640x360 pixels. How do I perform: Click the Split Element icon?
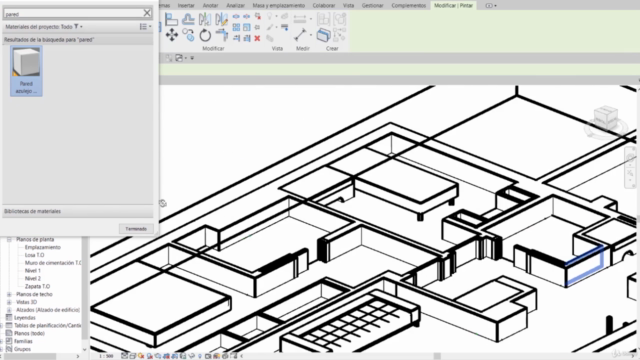(236, 17)
